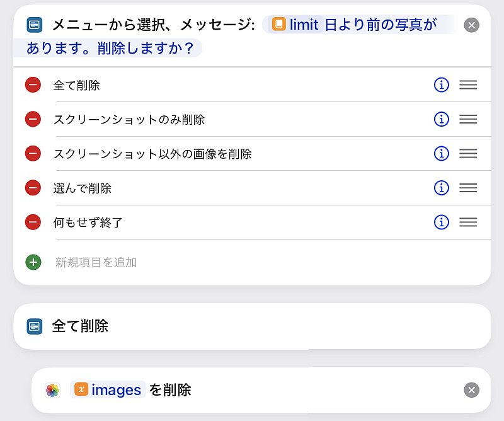Open info for スクリーンショット以外の画像を削除
Viewport: 504px width, 421px height.
click(442, 153)
